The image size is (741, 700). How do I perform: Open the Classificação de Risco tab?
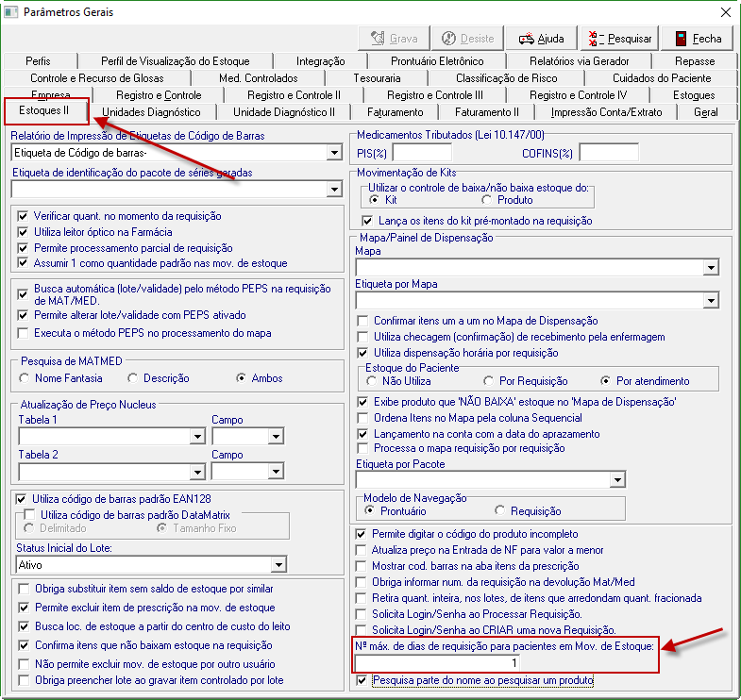(x=506, y=78)
